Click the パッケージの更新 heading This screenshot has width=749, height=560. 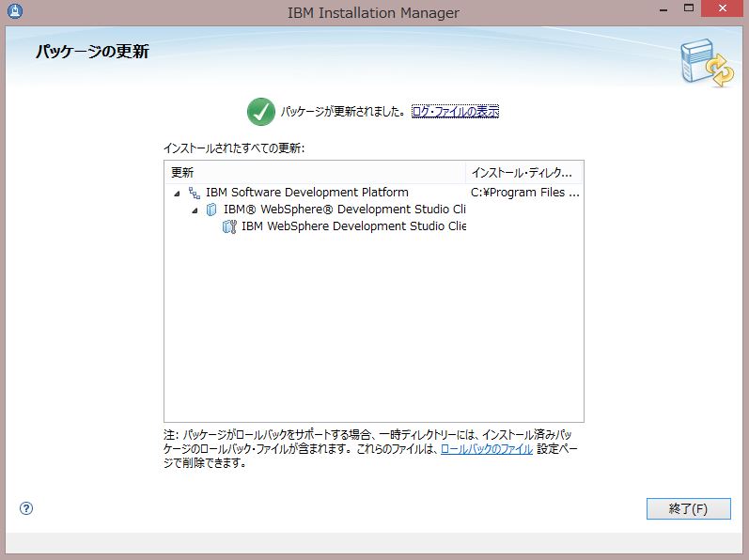coord(93,51)
